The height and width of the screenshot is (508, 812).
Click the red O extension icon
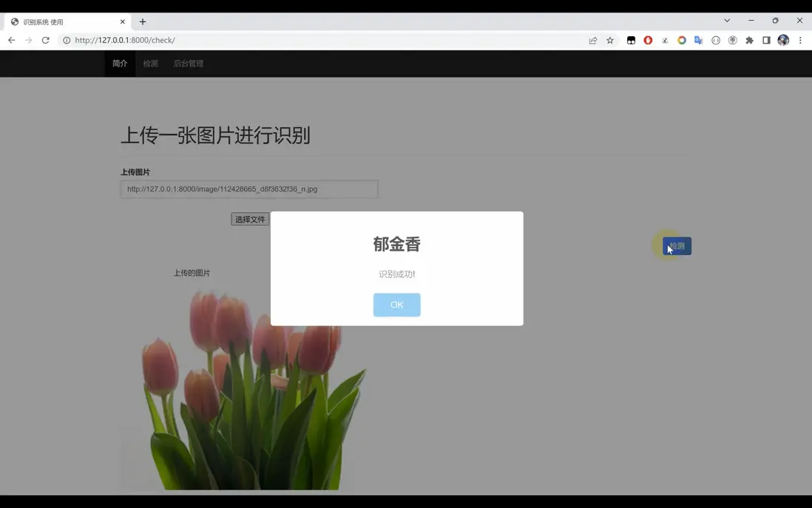[647, 40]
